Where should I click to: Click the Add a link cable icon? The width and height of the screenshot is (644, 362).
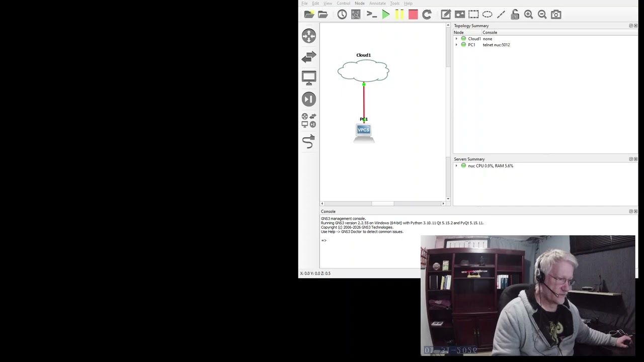point(309,142)
